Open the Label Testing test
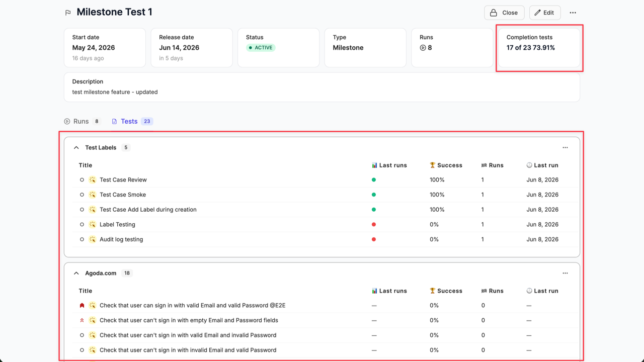The width and height of the screenshot is (644, 362). pyautogui.click(x=117, y=225)
